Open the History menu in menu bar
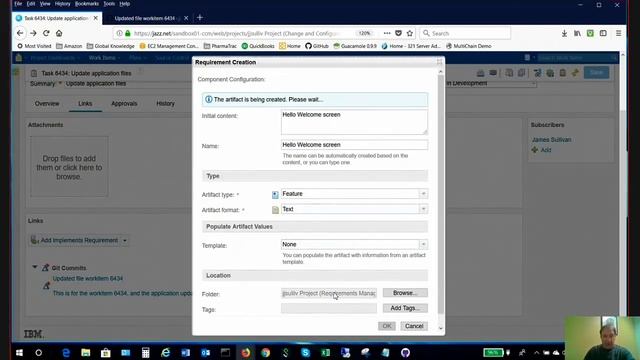Viewport: 640px width, 360px height. [x=62, y=4]
